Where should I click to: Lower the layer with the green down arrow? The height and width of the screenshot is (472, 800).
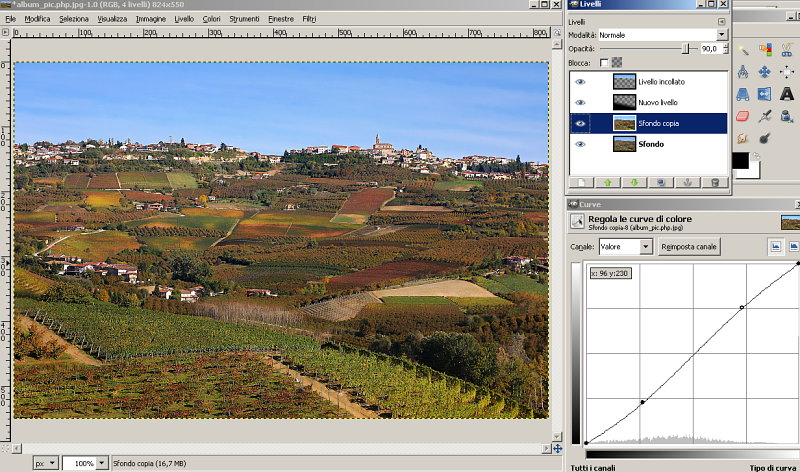634,182
